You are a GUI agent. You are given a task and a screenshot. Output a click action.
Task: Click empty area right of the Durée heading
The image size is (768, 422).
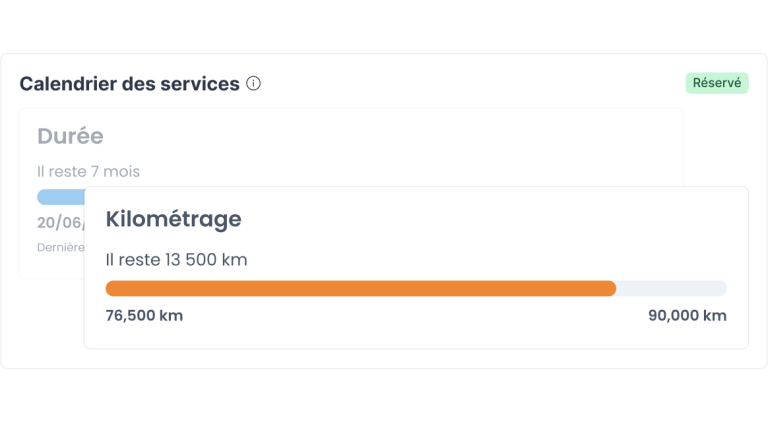(x=400, y=136)
